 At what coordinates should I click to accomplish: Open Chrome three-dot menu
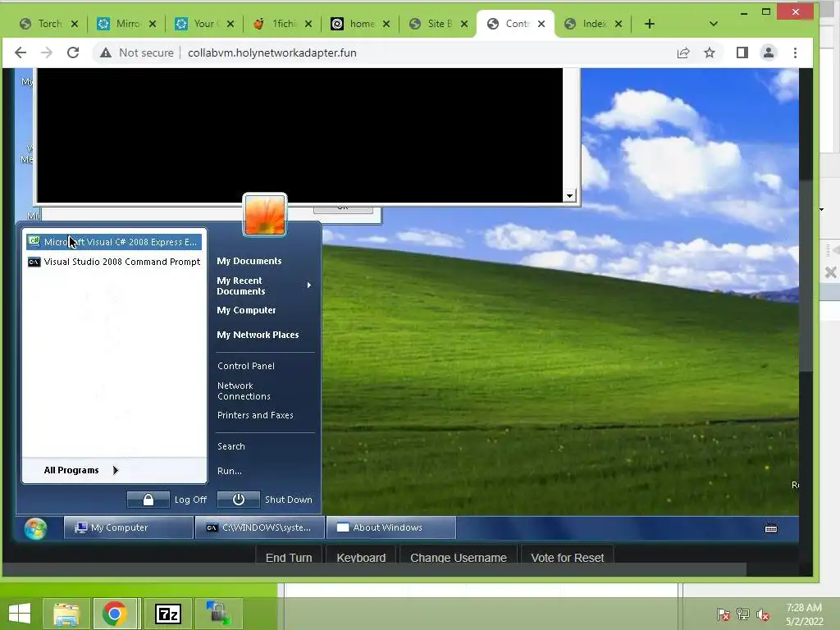tap(795, 52)
